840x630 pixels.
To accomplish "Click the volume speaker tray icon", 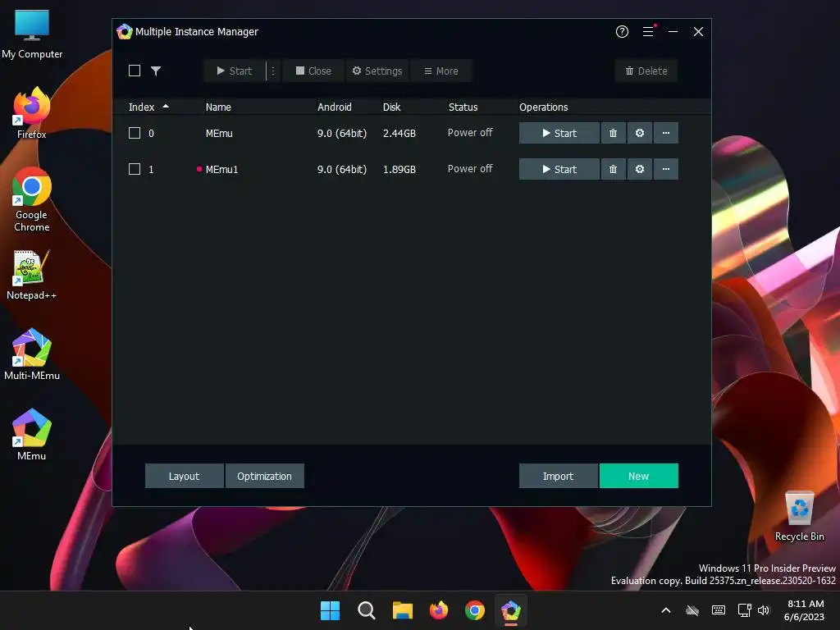I will [764, 610].
